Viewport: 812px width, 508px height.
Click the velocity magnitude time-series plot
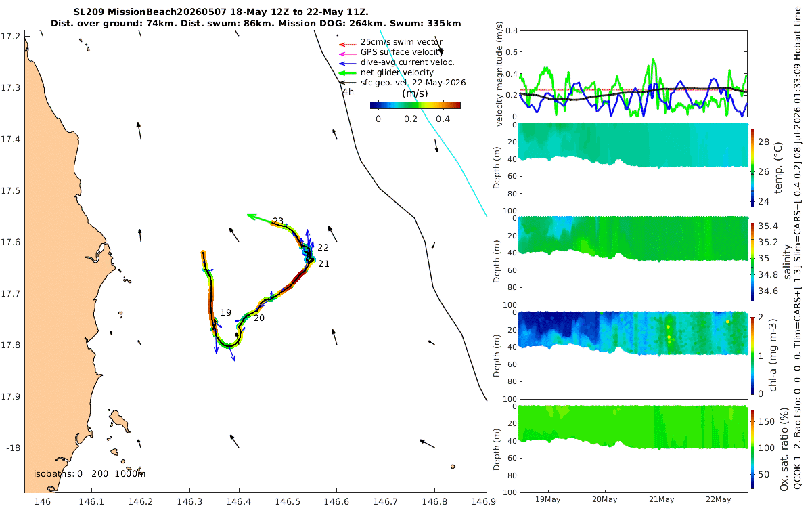[633, 74]
